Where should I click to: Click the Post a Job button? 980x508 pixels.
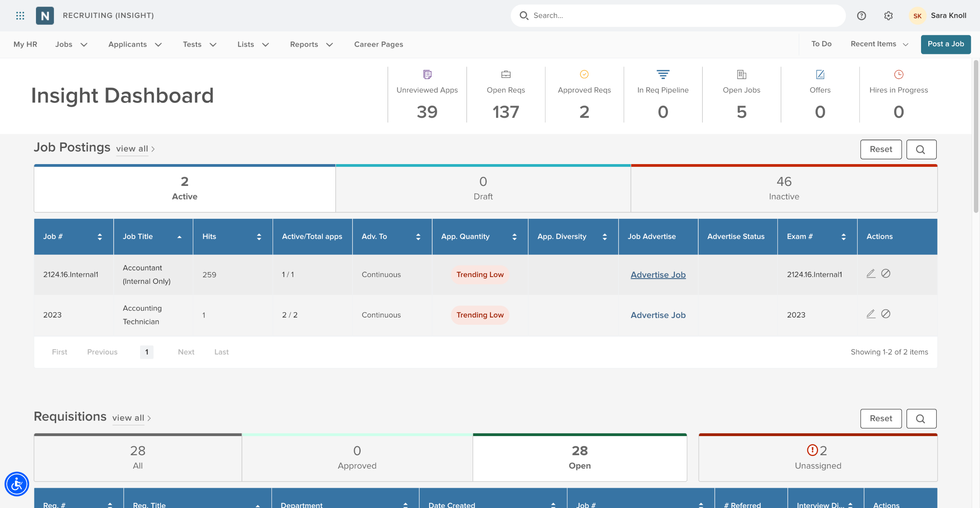tap(946, 44)
